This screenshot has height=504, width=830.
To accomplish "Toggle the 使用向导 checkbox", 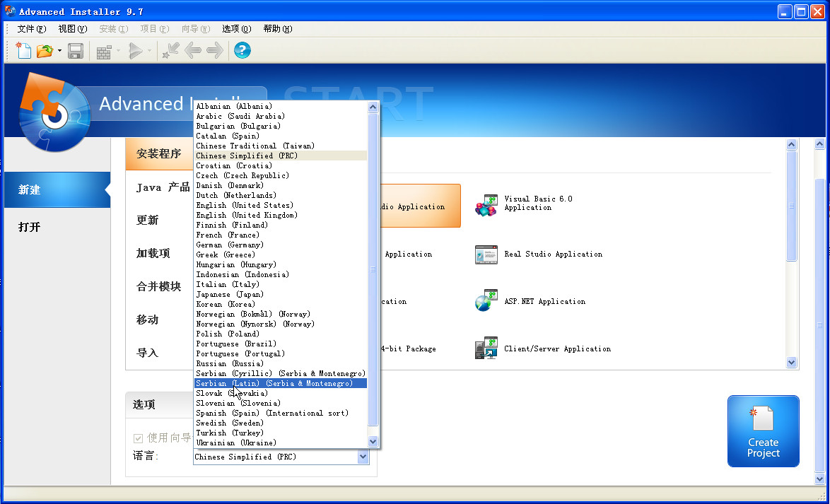I will (x=139, y=438).
